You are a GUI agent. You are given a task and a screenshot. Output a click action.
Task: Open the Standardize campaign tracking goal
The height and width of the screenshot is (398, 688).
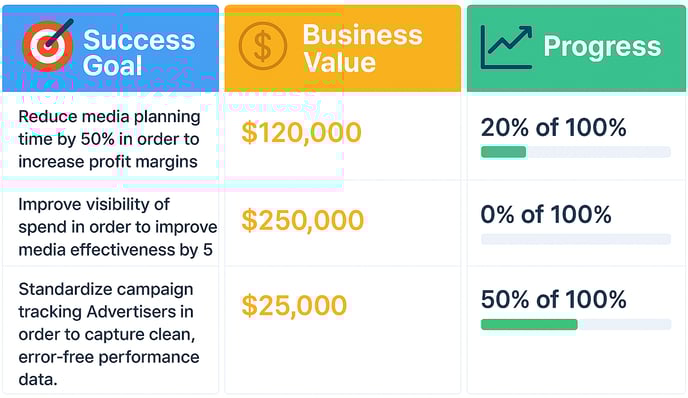pos(109,334)
